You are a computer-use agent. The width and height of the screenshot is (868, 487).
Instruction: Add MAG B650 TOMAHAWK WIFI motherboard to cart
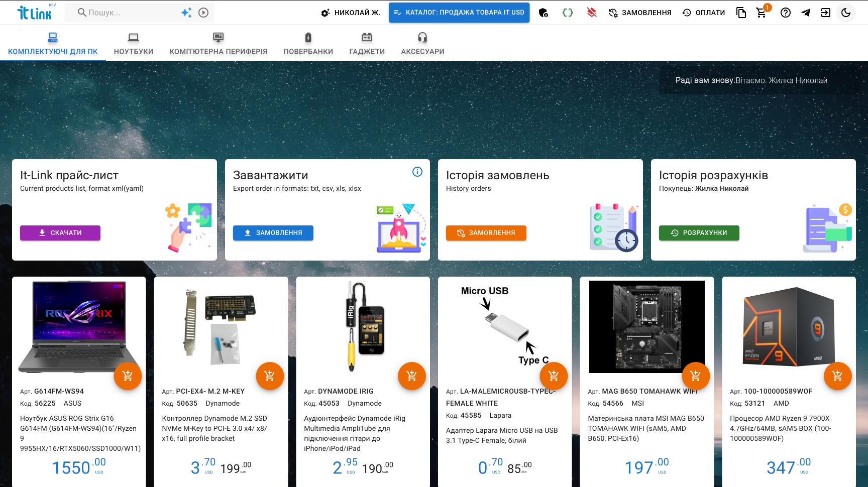(696, 376)
